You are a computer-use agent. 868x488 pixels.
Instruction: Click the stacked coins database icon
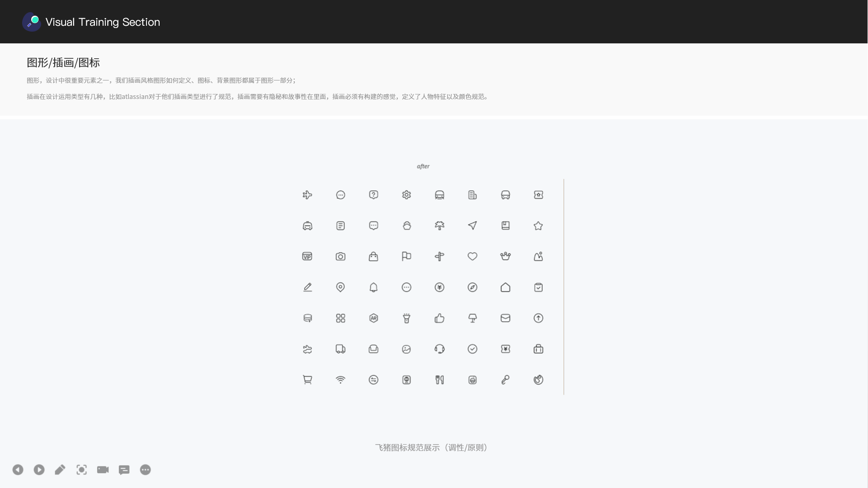[x=307, y=318]
